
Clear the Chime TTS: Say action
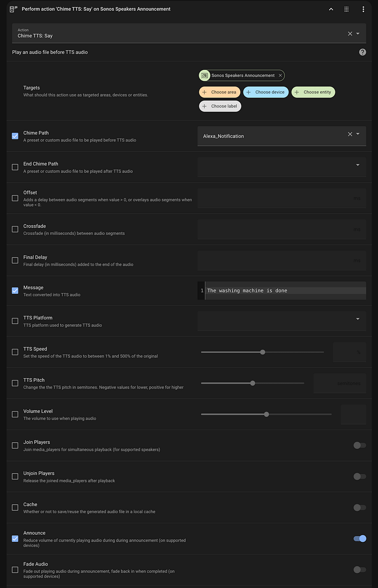click(350, 34)
